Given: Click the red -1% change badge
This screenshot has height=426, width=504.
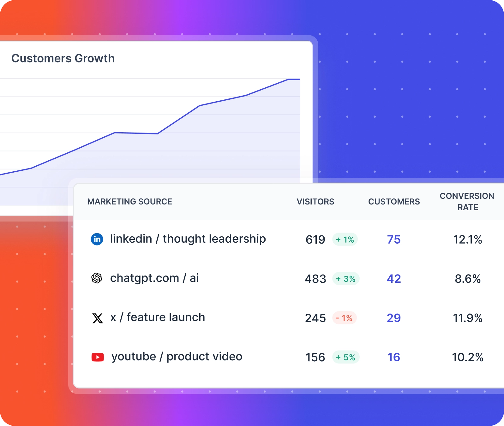Looking at the screenshot, I should pos(344,318).
